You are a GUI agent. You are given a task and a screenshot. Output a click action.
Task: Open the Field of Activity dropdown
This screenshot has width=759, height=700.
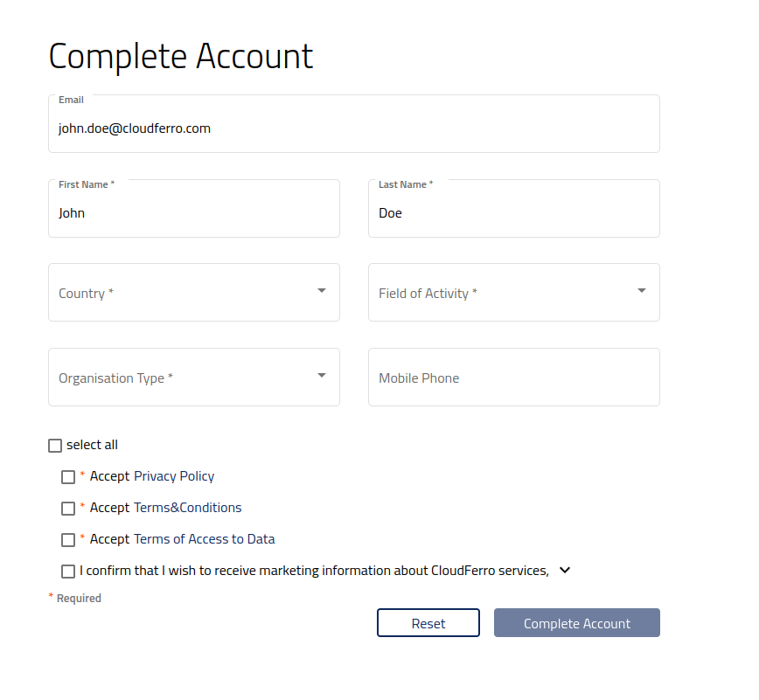point(514,292)
